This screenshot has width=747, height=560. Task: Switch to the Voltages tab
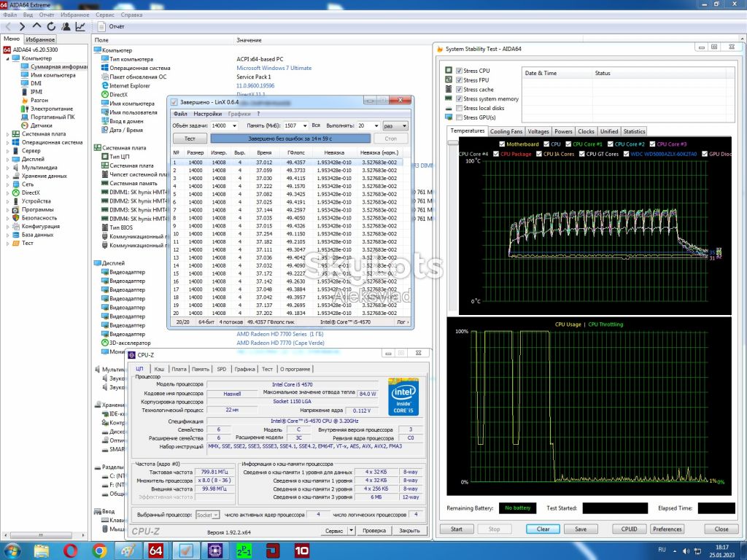538,131
